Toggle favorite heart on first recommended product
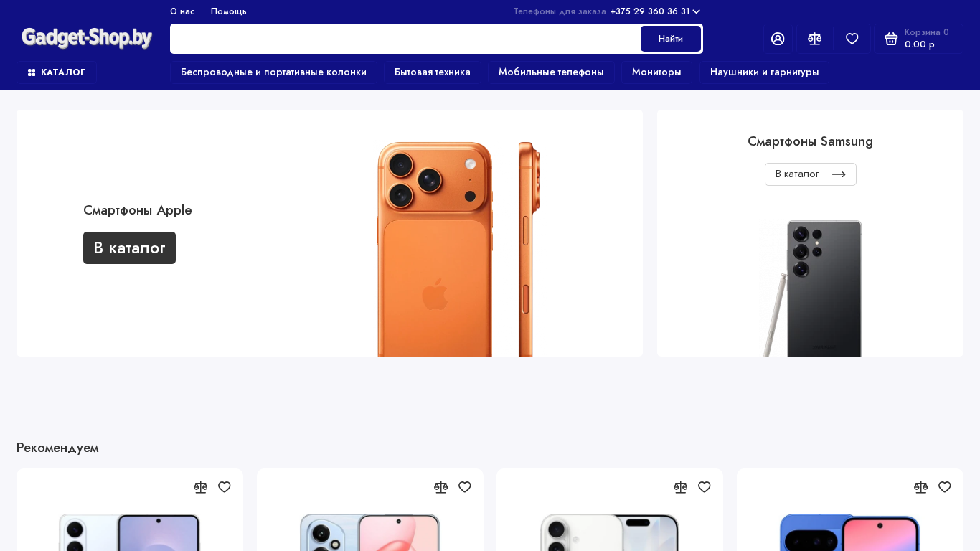 click(225, 487)
